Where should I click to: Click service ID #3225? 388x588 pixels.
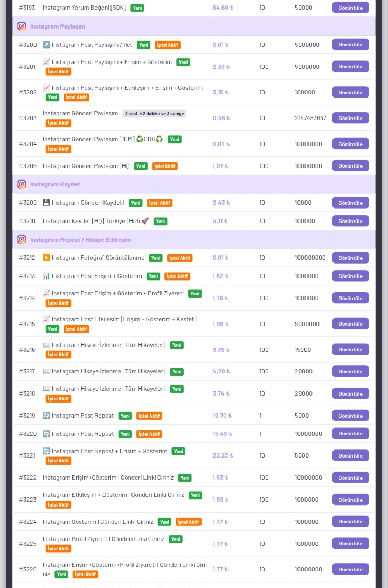click(27, 544)
